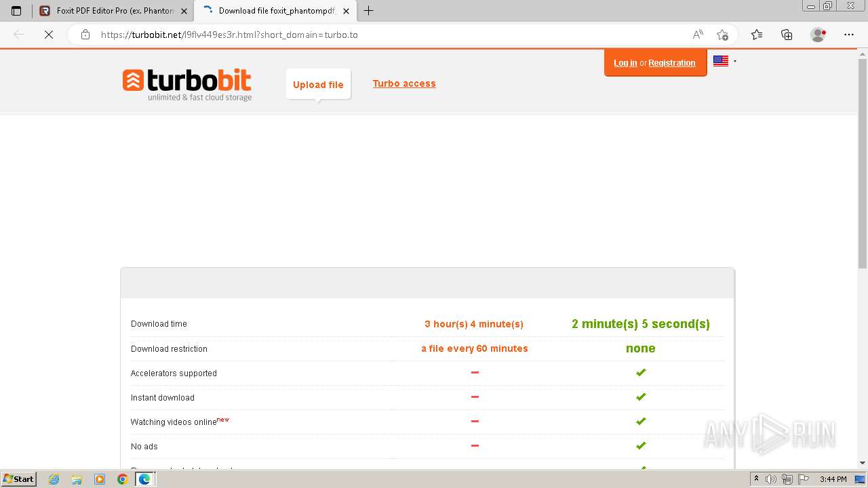The image size is (868, 488).
Task: Click the turbobit logo
Action: pos(187,85)
